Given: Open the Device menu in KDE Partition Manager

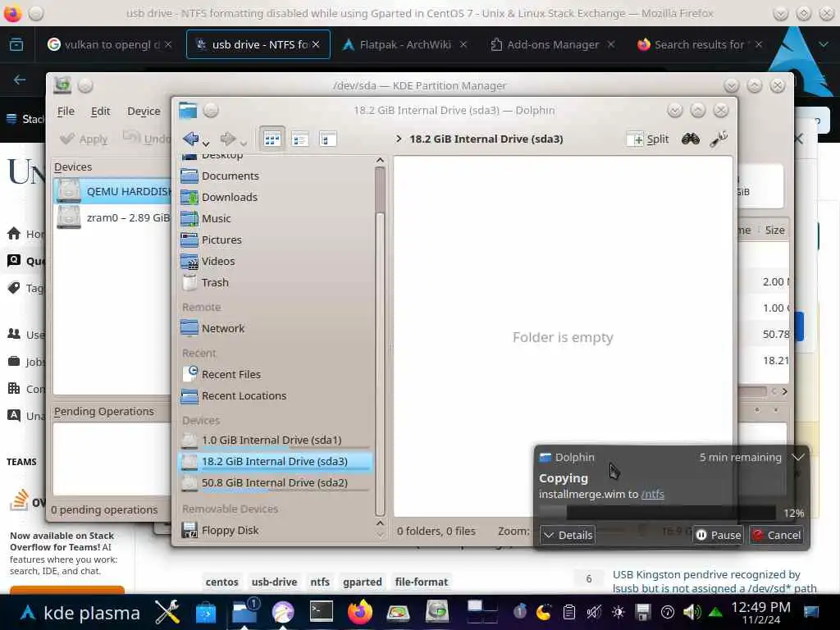Looking at the screenshot, I should [x=144, y=111].
